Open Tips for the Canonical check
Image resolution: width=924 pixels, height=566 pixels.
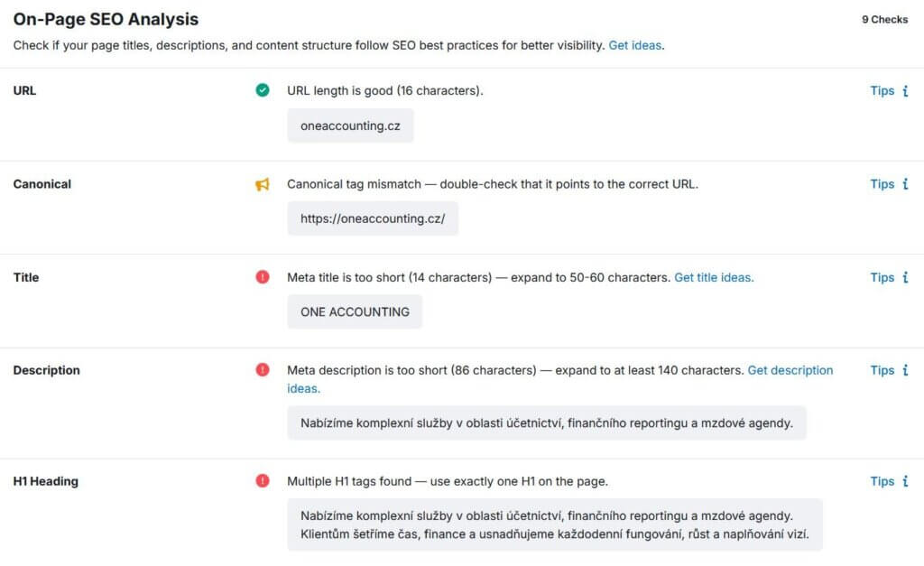[882, 184]
